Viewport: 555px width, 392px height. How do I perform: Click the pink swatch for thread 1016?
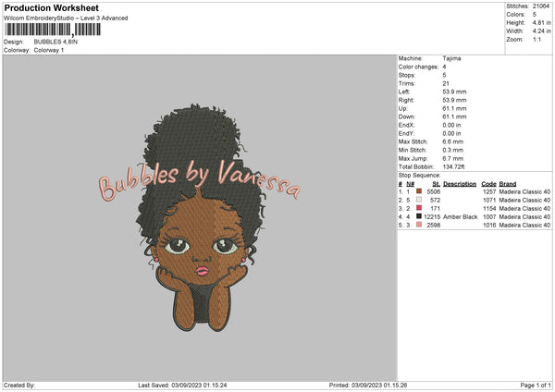419,225
